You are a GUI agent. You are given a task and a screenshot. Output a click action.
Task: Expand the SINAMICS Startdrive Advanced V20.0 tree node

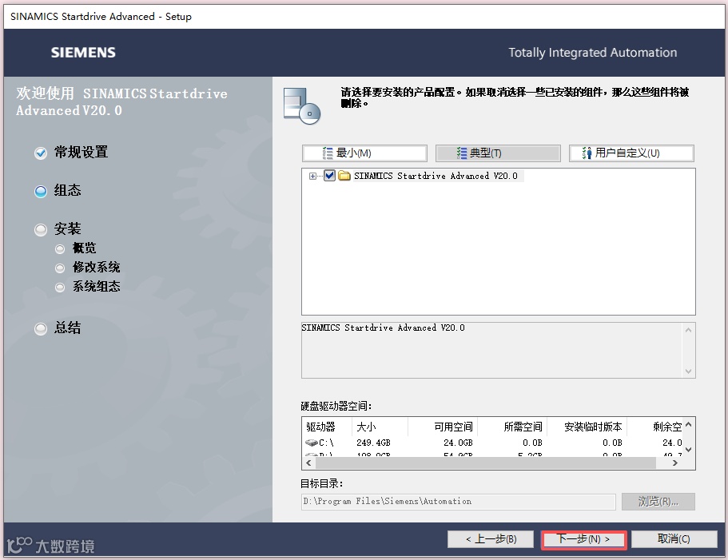tap(312, 177)
